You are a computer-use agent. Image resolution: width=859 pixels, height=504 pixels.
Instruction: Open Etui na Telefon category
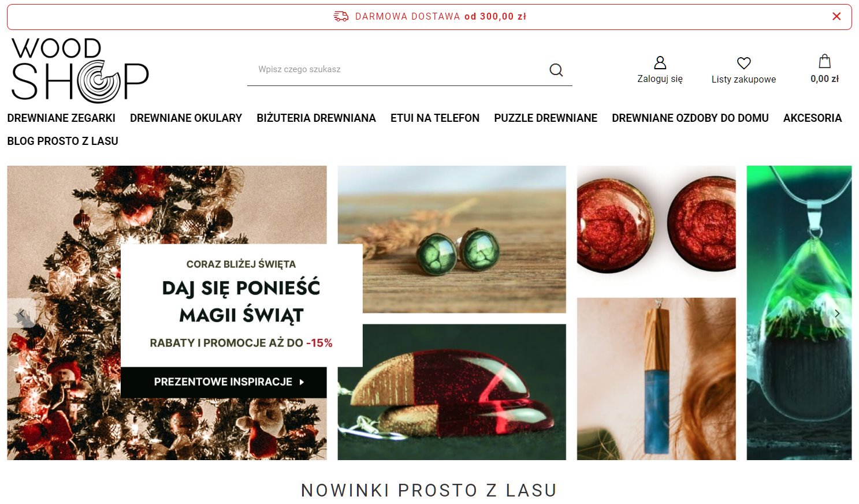pyautogui.click(x=435, y=118)
